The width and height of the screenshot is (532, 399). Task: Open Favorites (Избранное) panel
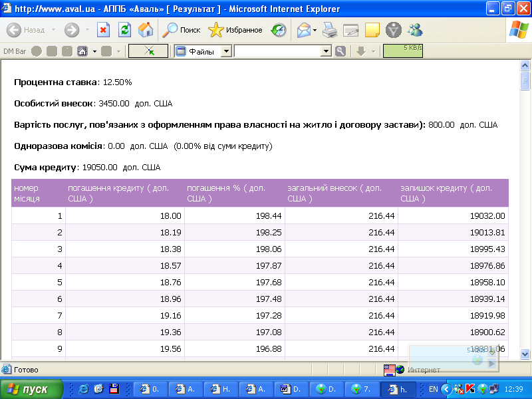point(235,30)
